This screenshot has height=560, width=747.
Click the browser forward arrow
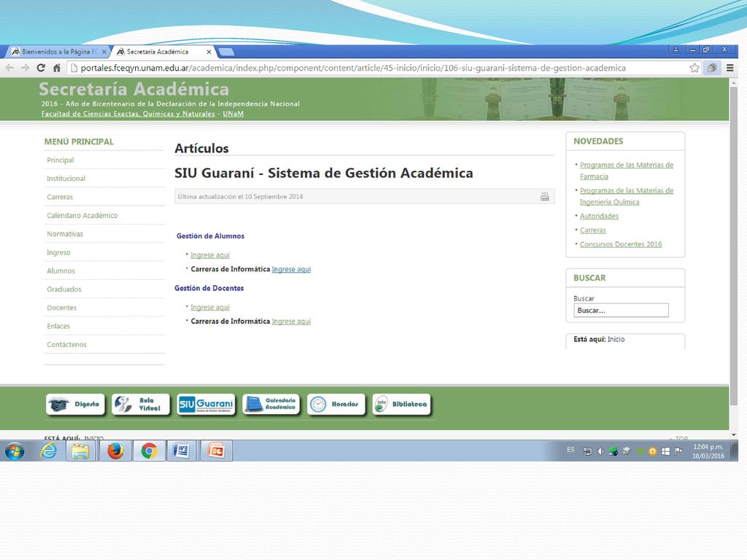coord(26,68)
